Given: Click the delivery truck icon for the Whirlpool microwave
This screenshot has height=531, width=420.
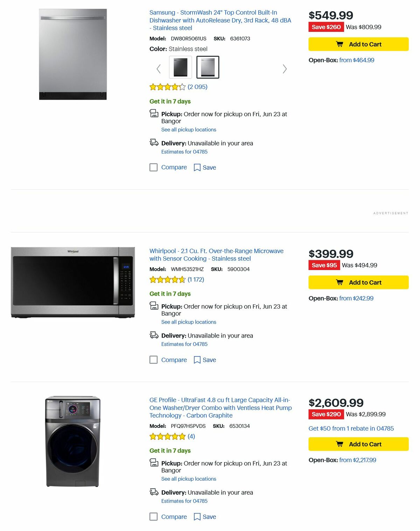Looking at the screenshot, I should point(154,335).
